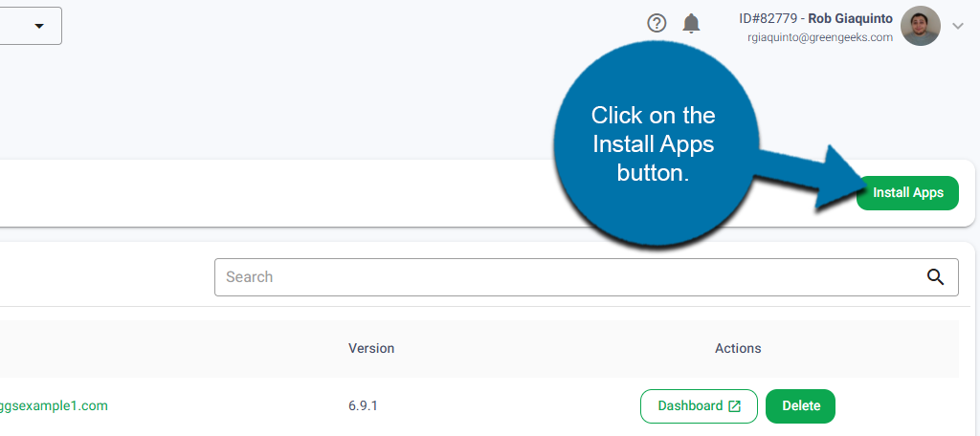Expand the account menu chevron beside avatar
980x436 pixels.
pyautogui.click(x=958, y=26)
